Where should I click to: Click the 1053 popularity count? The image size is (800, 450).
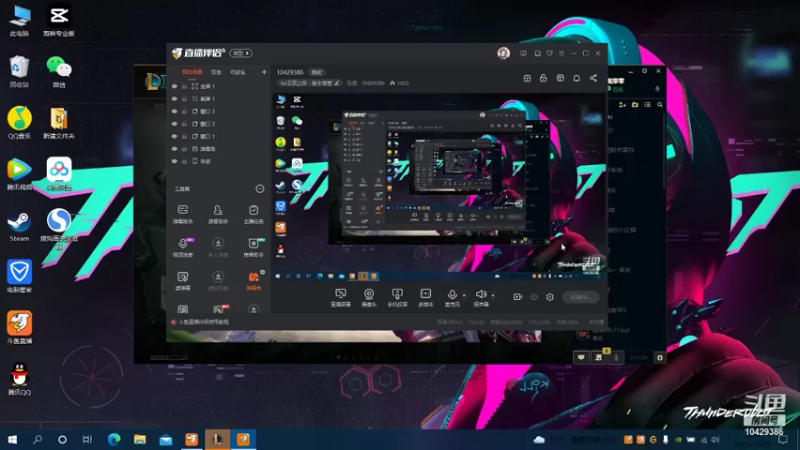click(x=399, y=83)
